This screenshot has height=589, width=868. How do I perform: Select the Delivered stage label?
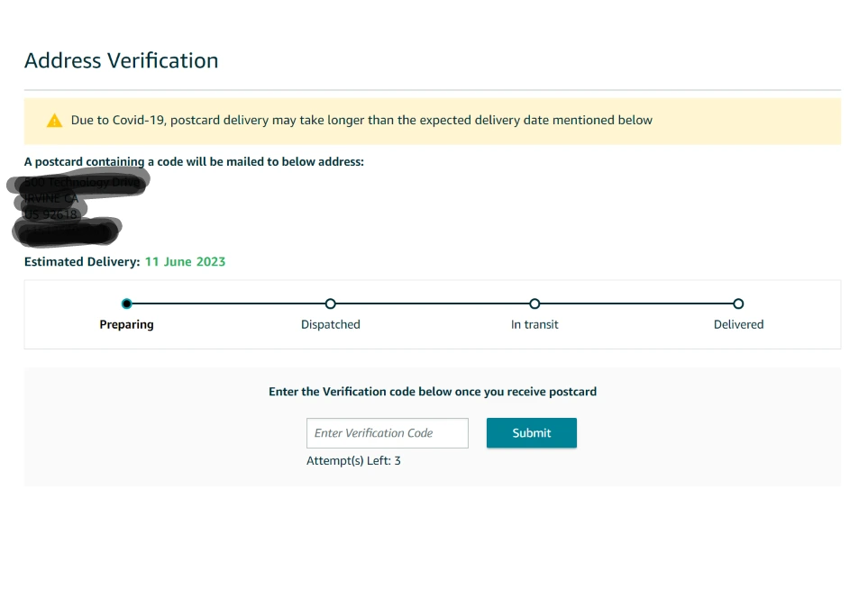738,324
